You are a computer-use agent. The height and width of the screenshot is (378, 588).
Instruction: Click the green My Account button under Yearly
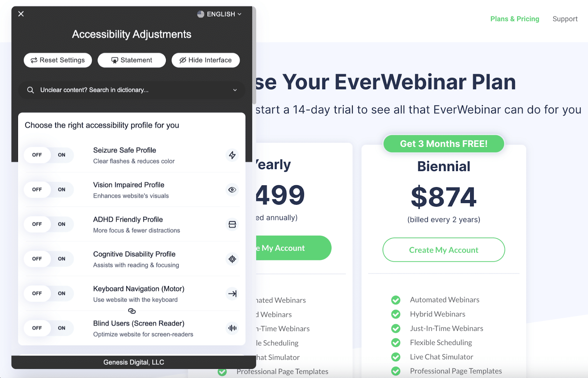294,248
